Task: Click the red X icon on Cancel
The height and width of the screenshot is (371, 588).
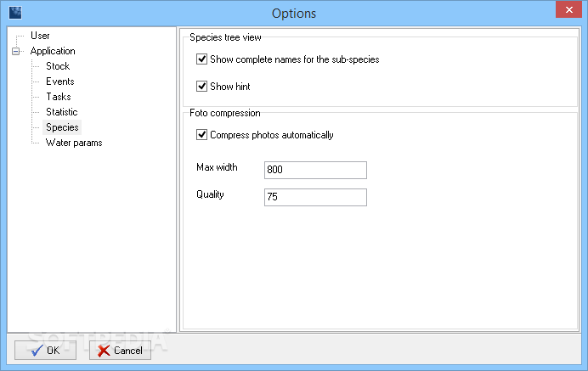Action: coord(104,351)
